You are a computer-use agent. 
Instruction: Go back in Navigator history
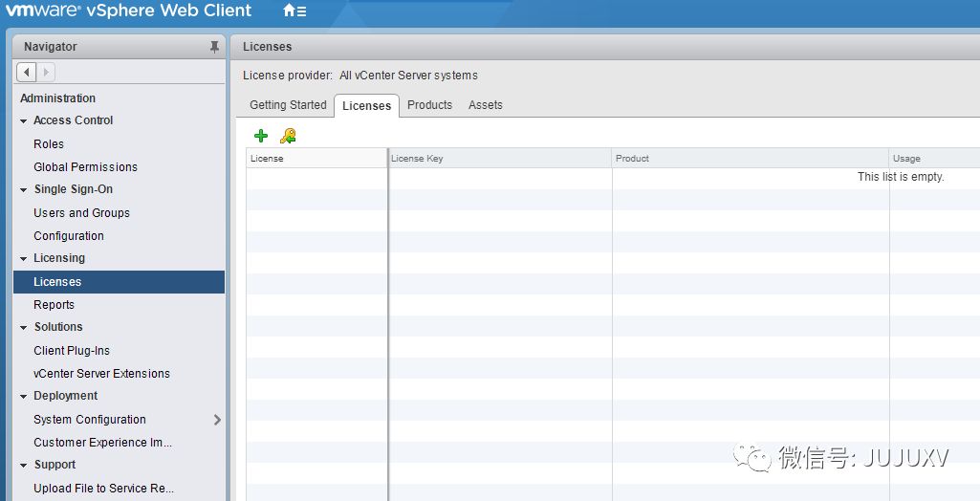click(x=26, y=72)
